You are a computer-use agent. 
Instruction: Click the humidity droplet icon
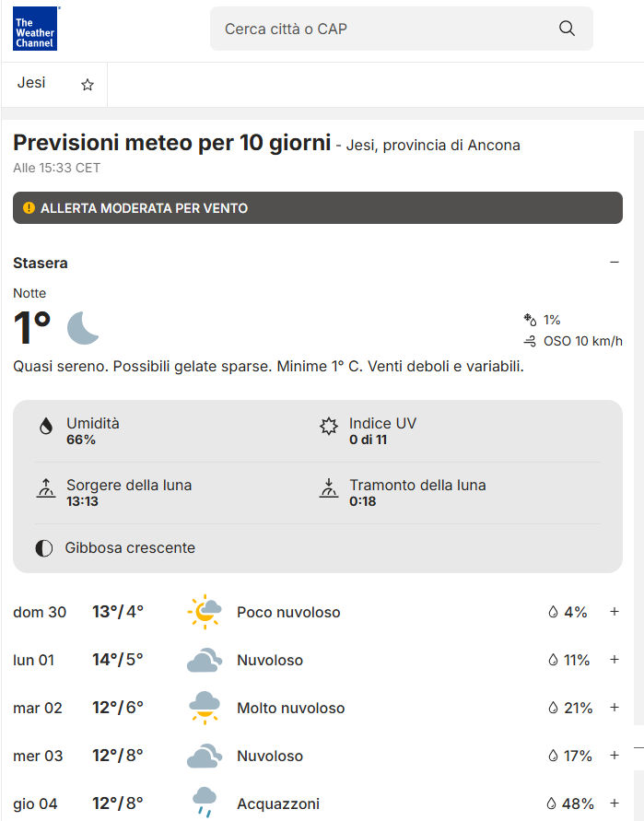(45, 427)
